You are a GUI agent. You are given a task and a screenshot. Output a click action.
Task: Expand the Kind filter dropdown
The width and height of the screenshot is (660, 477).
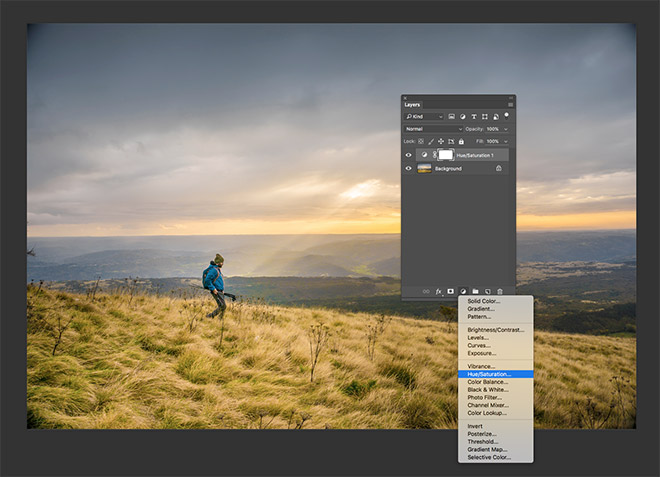424,117
